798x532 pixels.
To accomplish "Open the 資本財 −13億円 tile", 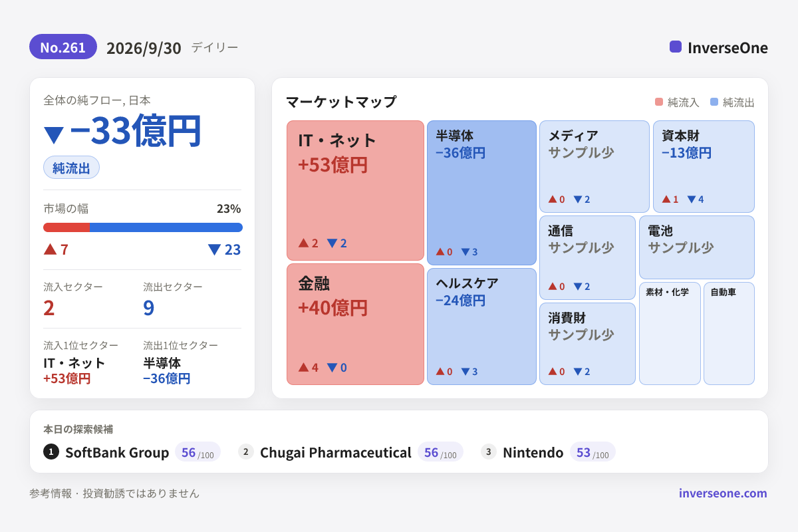I will coord(704,166).
